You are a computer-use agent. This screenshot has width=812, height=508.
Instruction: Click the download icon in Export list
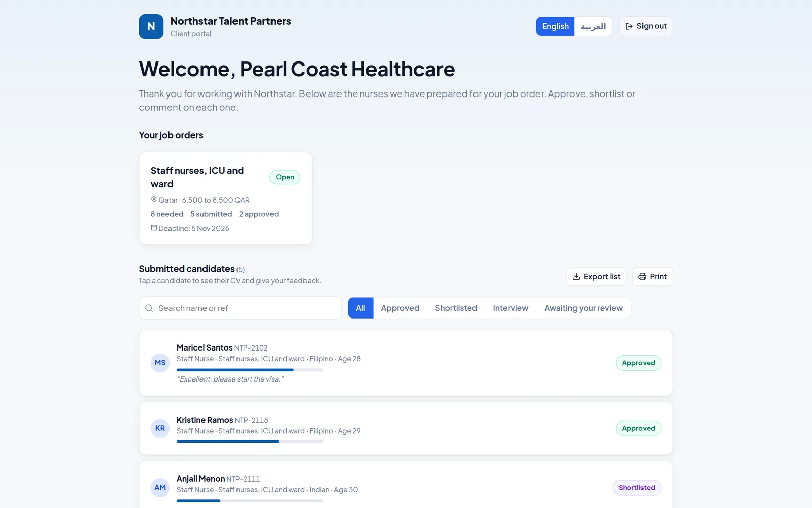click(x=576, y=277)
